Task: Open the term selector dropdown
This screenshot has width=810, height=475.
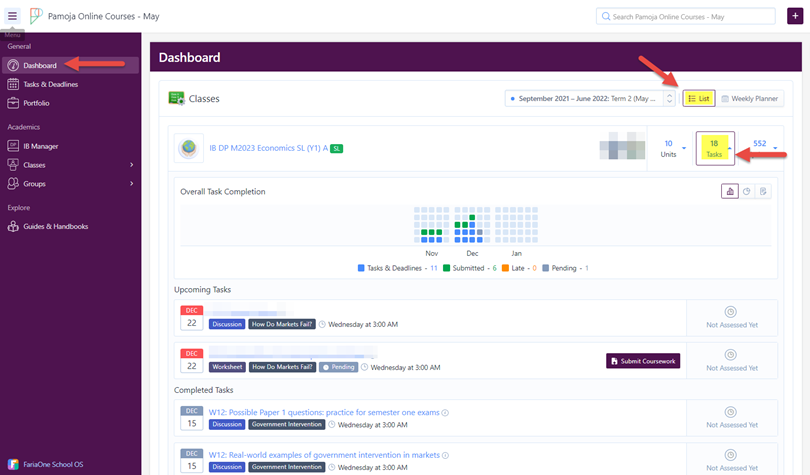Action: click(590, 99)
